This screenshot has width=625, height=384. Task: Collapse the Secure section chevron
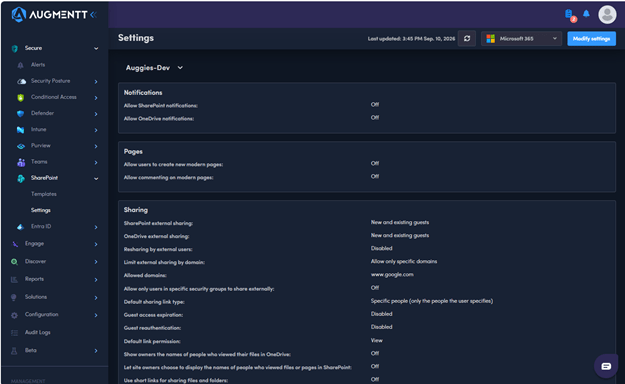click(96, 49)
